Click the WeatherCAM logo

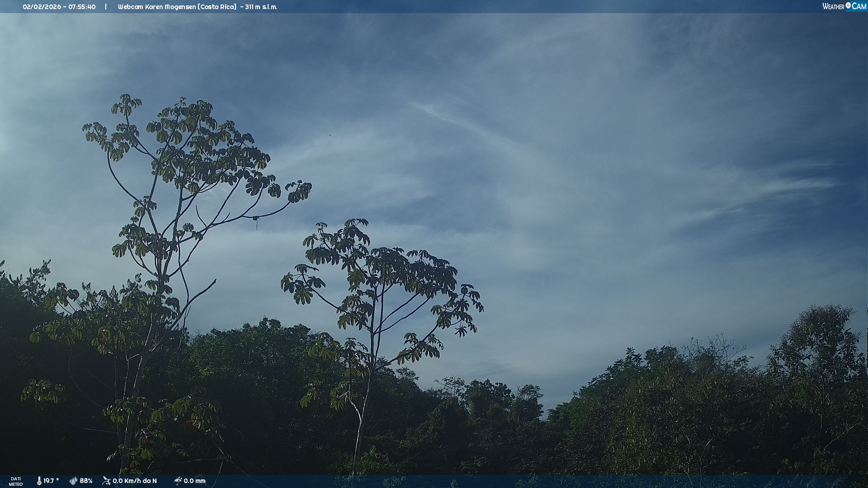tap(844, 6)
